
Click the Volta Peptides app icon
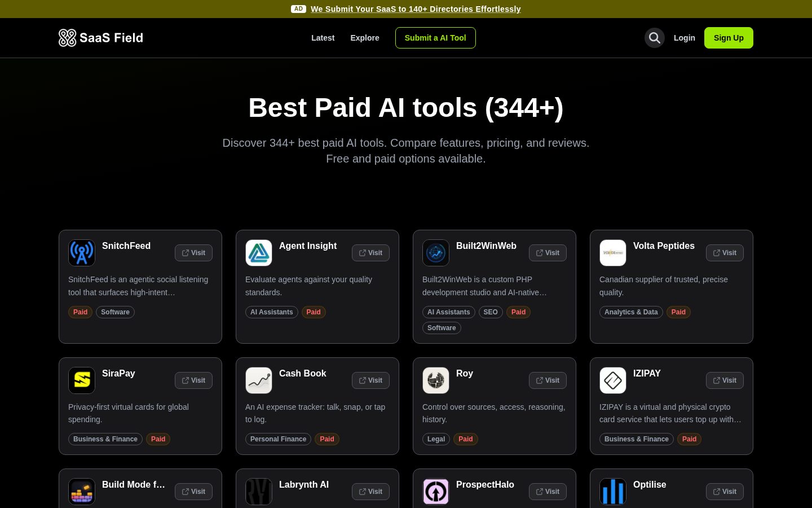(613, 253)
